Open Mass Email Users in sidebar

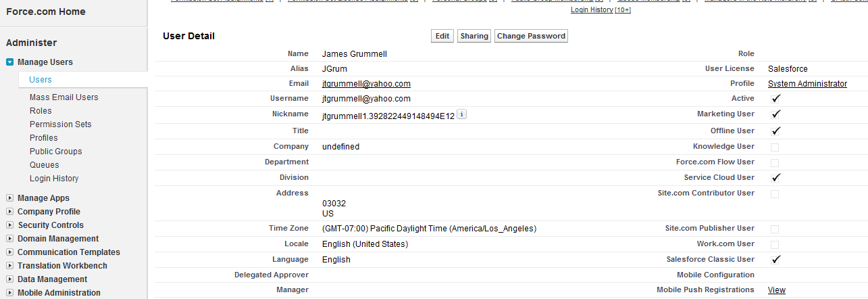[64, 97]
